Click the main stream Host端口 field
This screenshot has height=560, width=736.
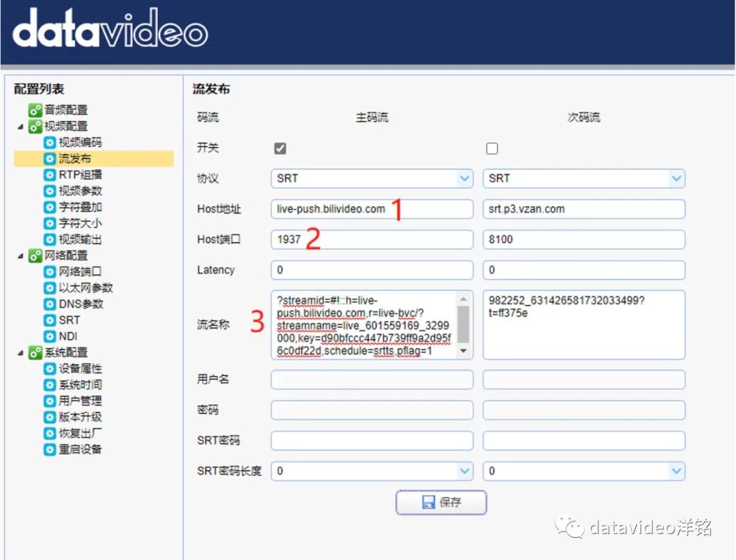point(371,240)
